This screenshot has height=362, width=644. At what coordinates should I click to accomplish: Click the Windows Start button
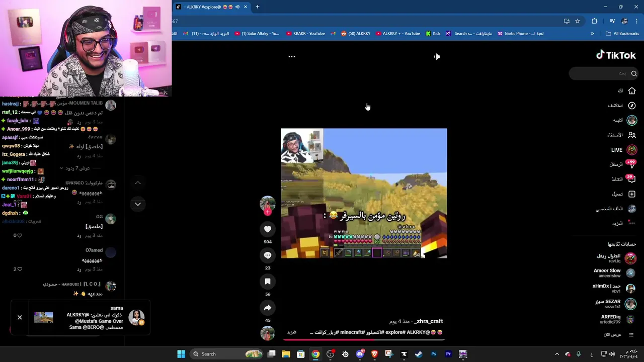[181, 354]
